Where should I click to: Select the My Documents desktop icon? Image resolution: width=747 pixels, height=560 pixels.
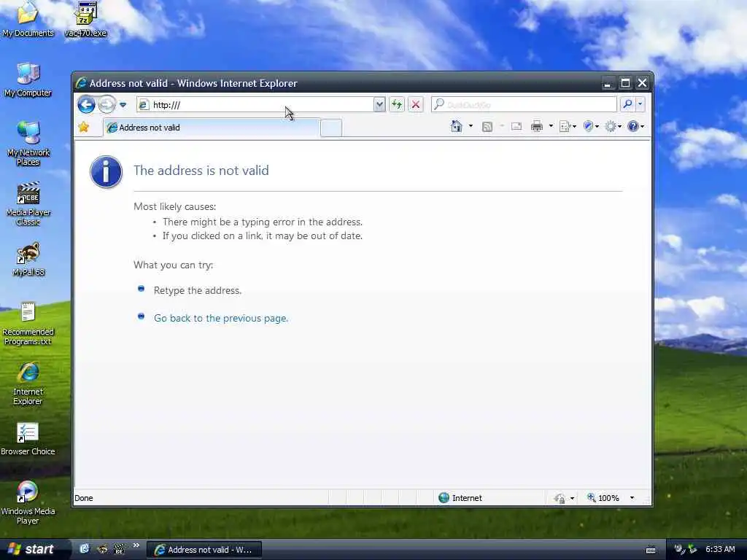(x=28, y=19)
